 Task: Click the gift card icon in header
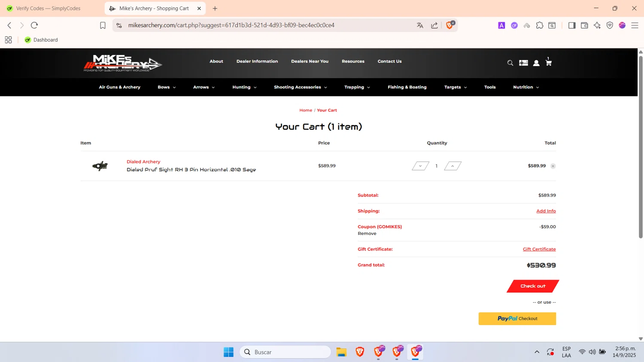tap(523, 63)
